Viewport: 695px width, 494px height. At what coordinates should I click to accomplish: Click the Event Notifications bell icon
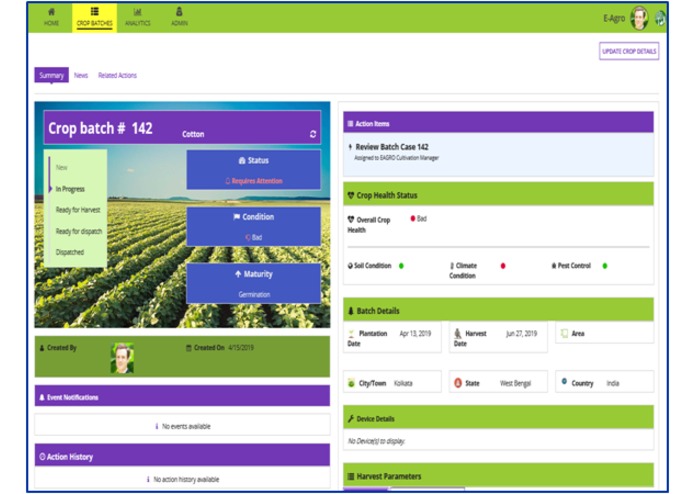42,397
